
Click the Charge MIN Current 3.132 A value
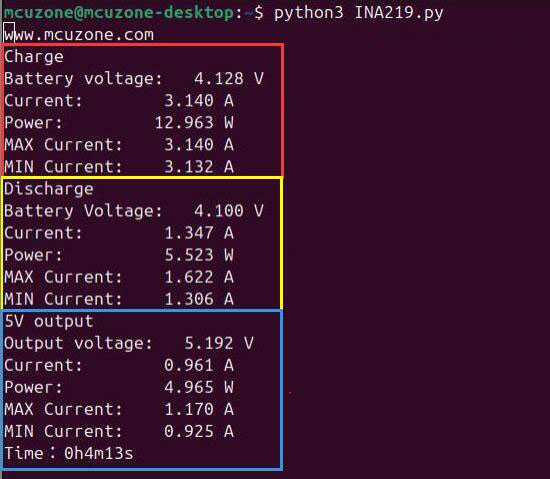[x=199, y=167]
